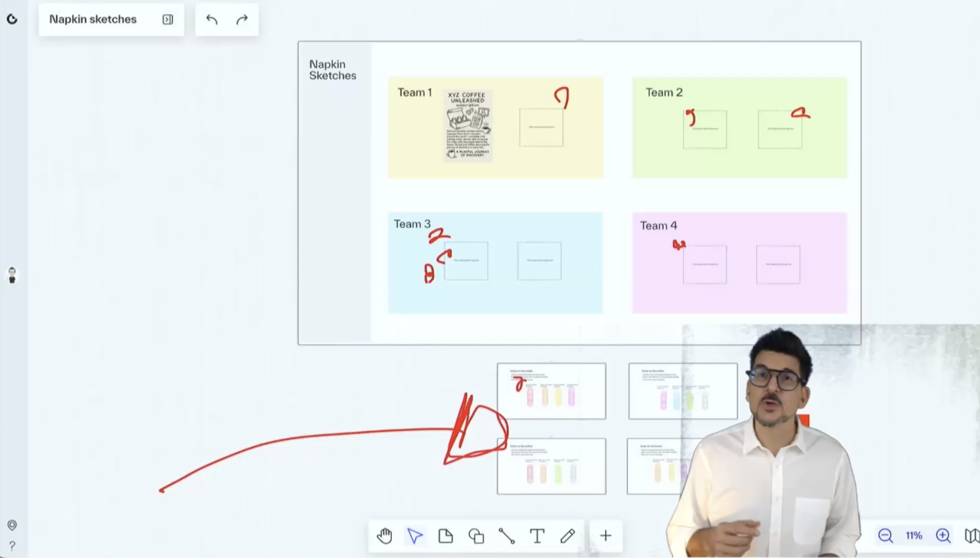Click the app home logo icon

[x=12, y=19]
